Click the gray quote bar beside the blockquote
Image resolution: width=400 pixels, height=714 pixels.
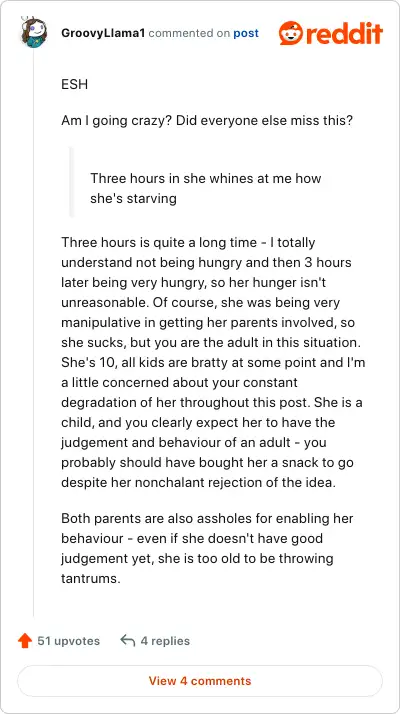tap(71, 181)
